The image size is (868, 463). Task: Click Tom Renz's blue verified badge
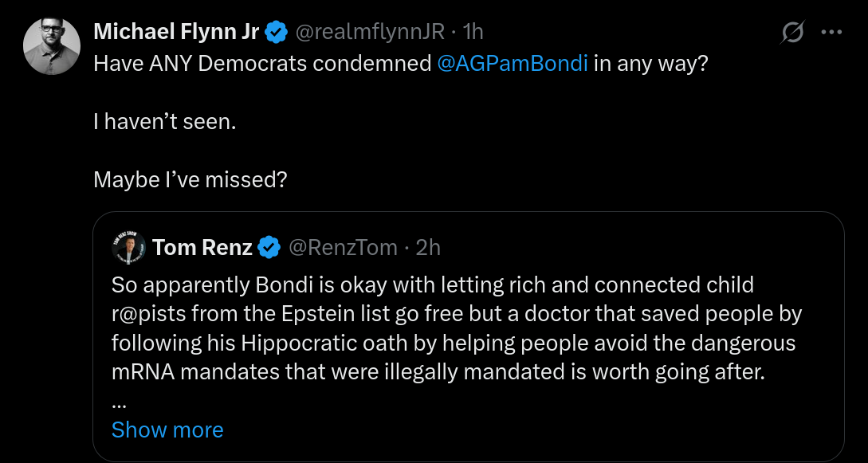tap(269, 247)
